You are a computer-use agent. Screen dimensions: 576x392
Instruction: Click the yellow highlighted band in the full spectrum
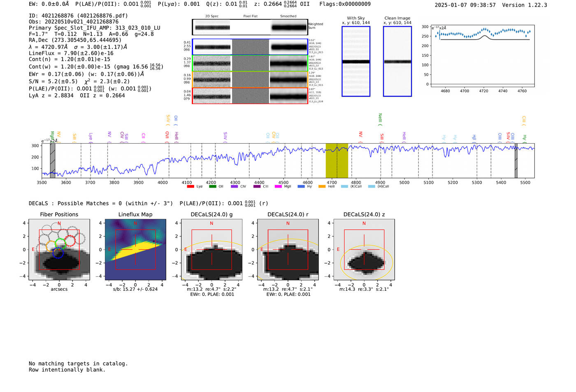337,160
